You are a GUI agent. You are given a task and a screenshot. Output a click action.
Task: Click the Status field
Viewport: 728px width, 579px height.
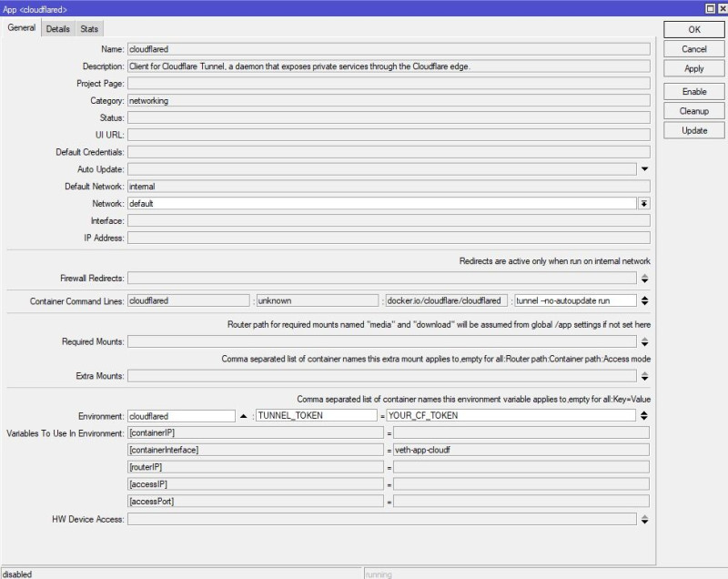tap(389, 118)
